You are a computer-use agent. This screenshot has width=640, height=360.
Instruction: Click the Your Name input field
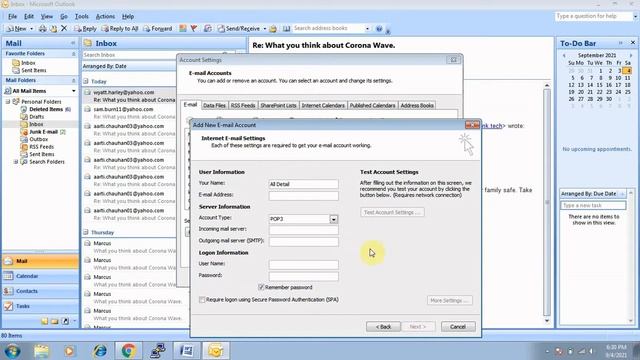pos(303,184)
